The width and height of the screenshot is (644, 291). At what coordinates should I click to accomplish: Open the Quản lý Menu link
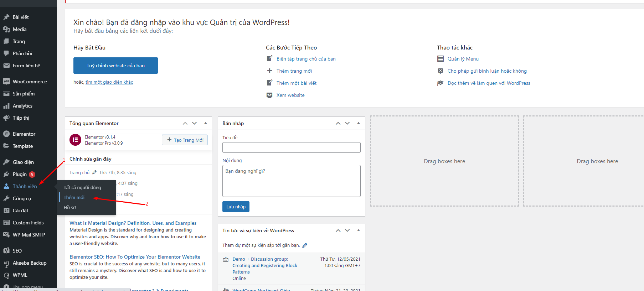click(463, 59)
